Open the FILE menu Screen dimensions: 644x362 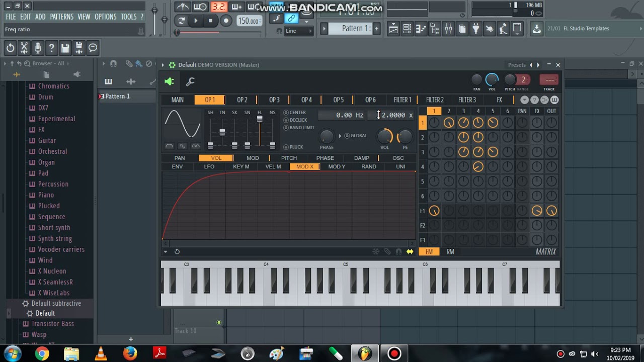point(11,17)
